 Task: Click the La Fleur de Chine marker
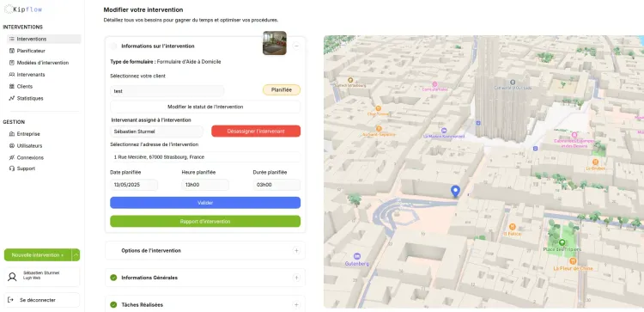coord(573,261)
